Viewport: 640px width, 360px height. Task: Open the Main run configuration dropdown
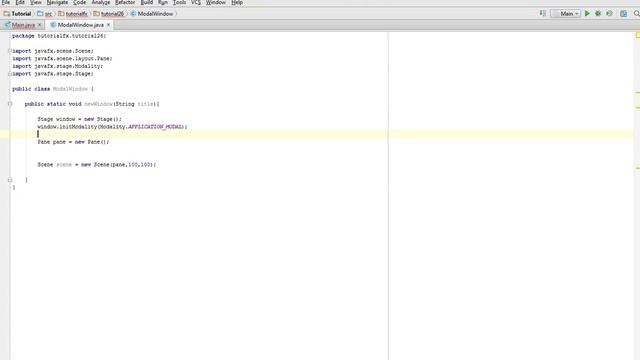click(566, 13)
